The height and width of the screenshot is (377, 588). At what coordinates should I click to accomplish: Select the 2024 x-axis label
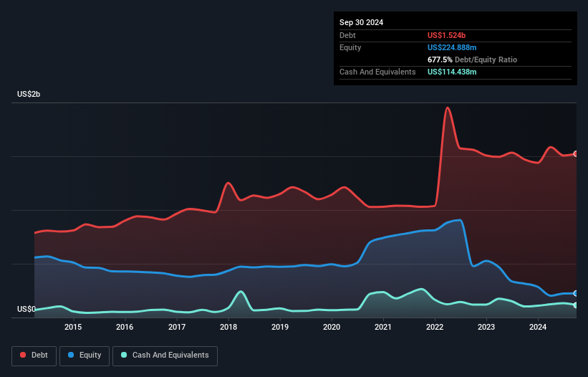click(538, 327)
